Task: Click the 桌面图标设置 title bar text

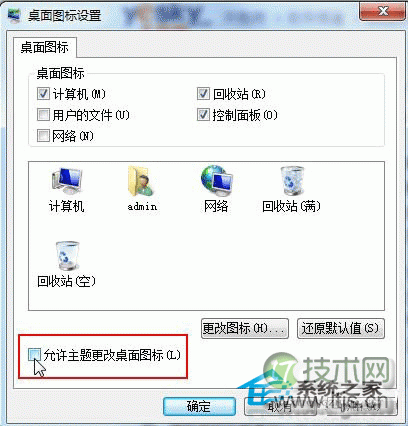Action: [65, 16]
